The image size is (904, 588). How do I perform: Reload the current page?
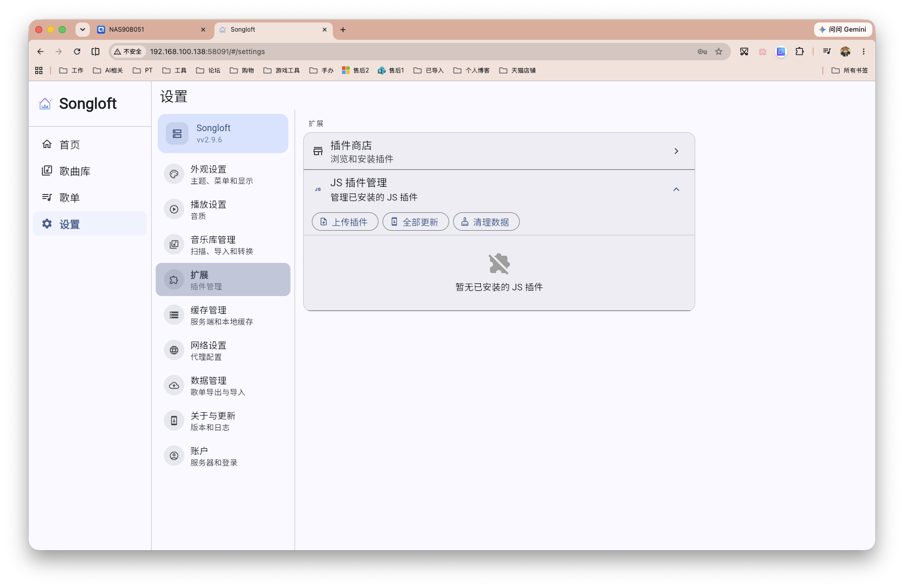[77, 52]
